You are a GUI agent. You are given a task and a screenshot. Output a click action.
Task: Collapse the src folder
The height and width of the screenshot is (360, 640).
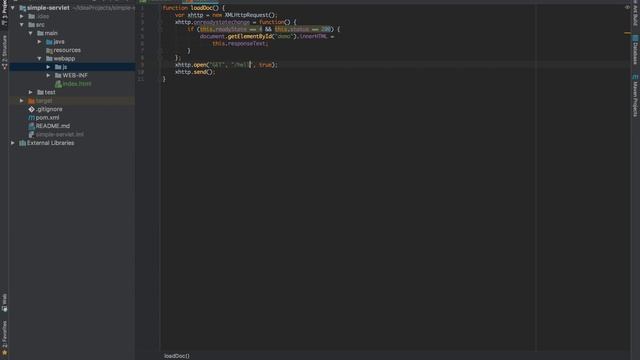pos(22,25)
